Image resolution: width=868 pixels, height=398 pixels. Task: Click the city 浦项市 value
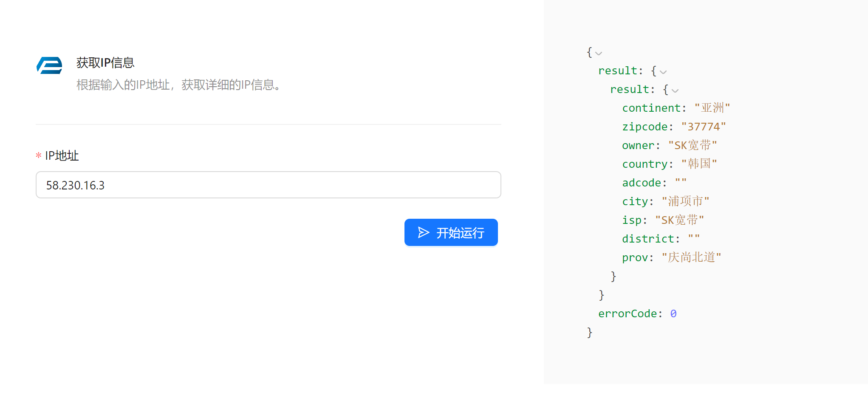(x=685, y=201)
